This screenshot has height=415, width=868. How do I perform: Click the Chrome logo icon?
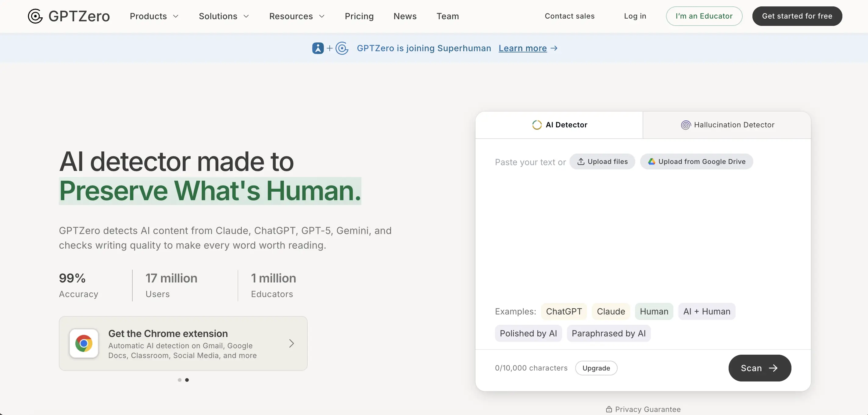click(x=84, y=343)
